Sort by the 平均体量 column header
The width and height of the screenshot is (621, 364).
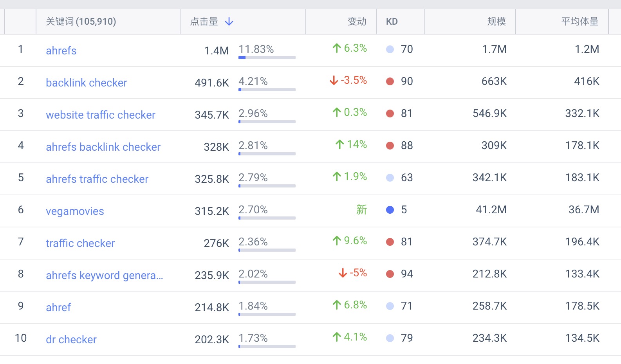(580, 22)
